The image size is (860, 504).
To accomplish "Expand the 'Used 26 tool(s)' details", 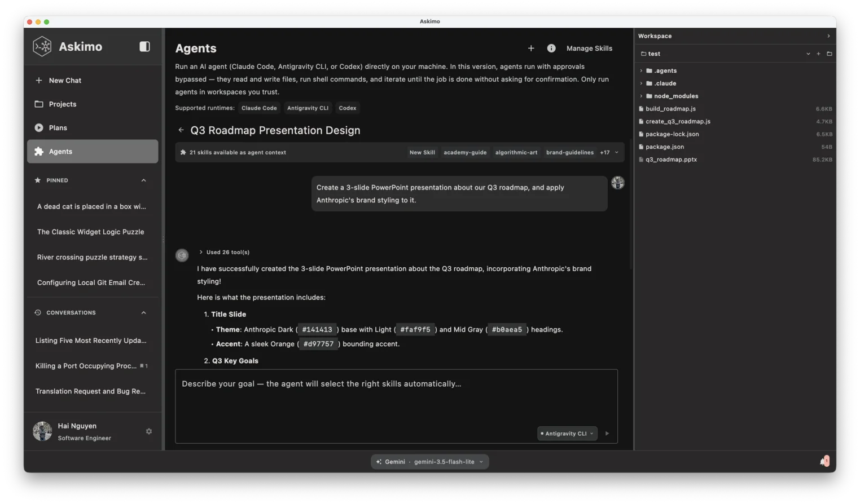I will pyautogui.click(x=225, y=253).
